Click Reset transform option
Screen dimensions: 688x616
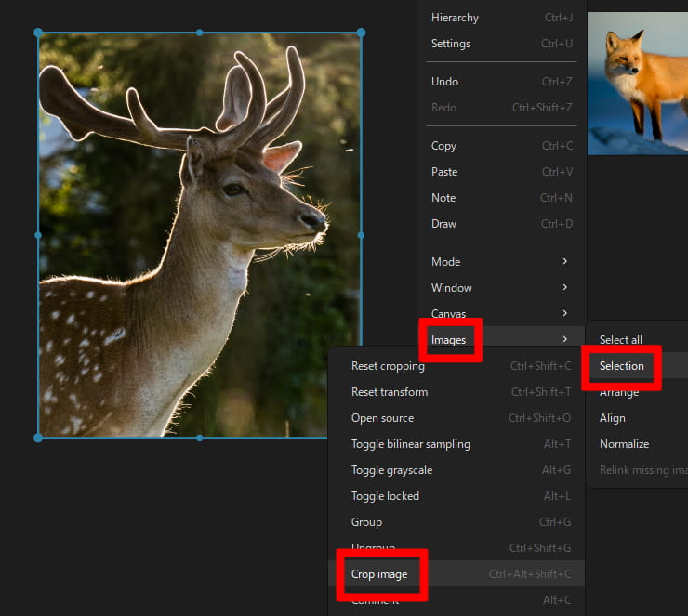pyautogui.click(x=390, y=392)
